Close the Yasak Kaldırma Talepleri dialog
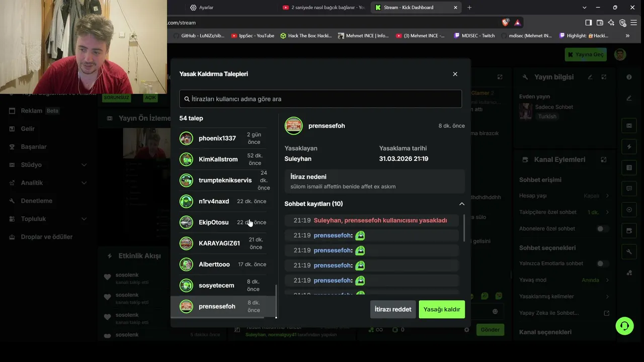This screenshot has height=362, width=644. (455, 74)
